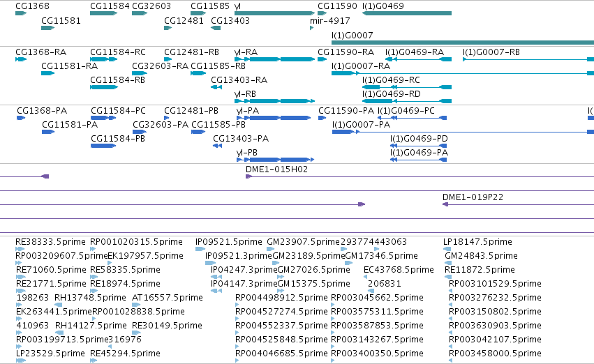This screenshot has width=594, height=364.
Task: Click the 206831 EST entry
Action: point(371,291)
